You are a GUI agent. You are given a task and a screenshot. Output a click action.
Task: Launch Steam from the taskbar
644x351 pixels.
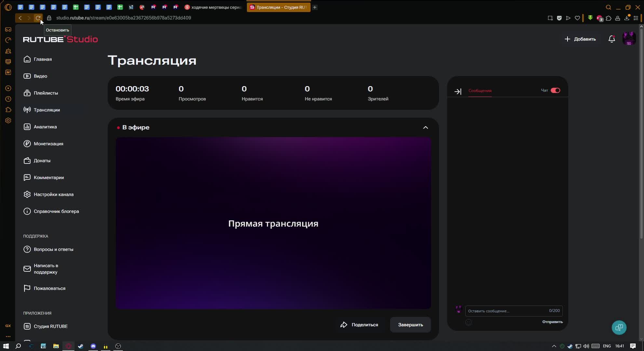(81, 346)
